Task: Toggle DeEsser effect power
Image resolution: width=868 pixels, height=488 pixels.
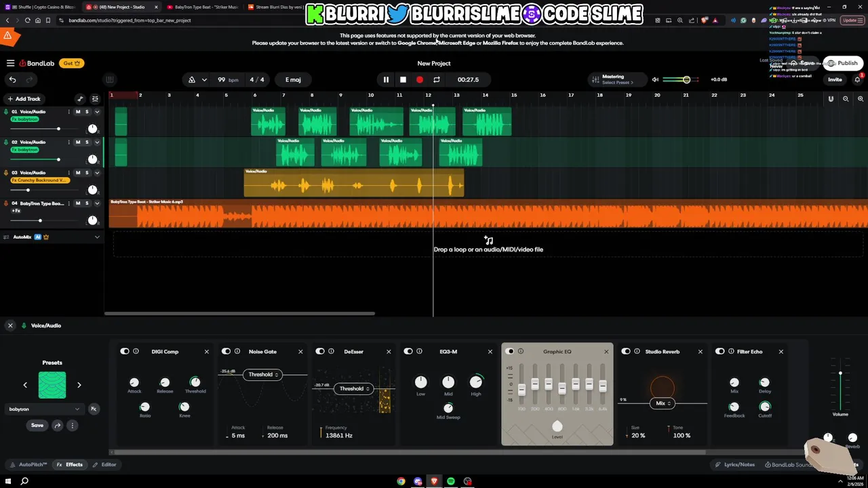Action: click(x=320, y=351)
